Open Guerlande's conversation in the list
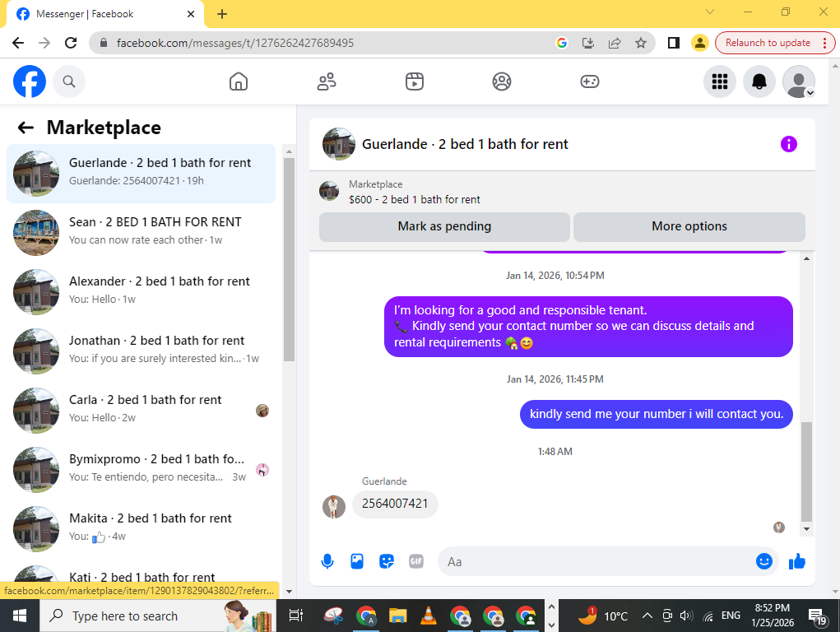 coord(141,174)
